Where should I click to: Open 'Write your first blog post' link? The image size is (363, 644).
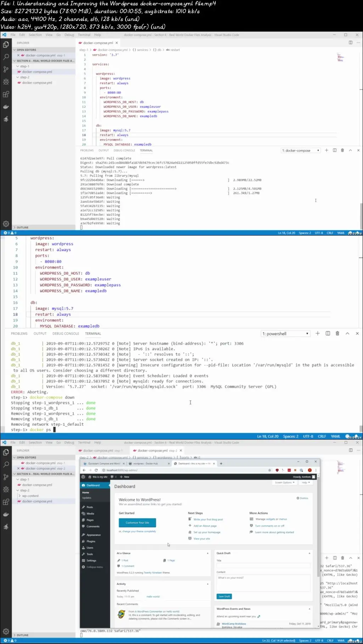click(208, 519)
